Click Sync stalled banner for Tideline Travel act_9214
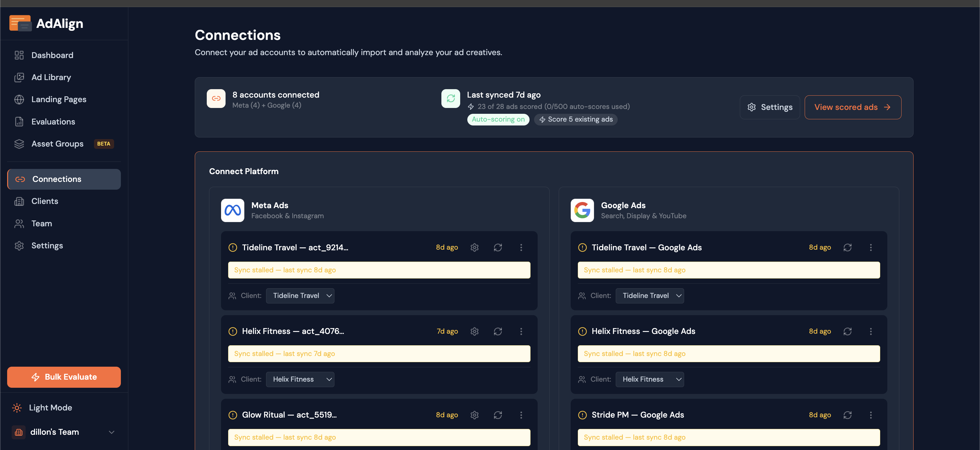Image resolution: width=980 pixels, height=450 pixels. click(379, 270)
